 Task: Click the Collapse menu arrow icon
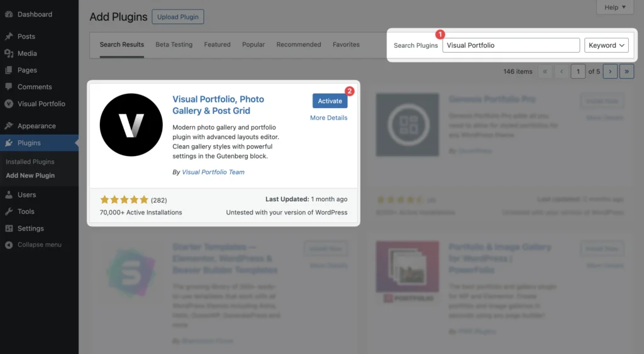tap(9, 245)
